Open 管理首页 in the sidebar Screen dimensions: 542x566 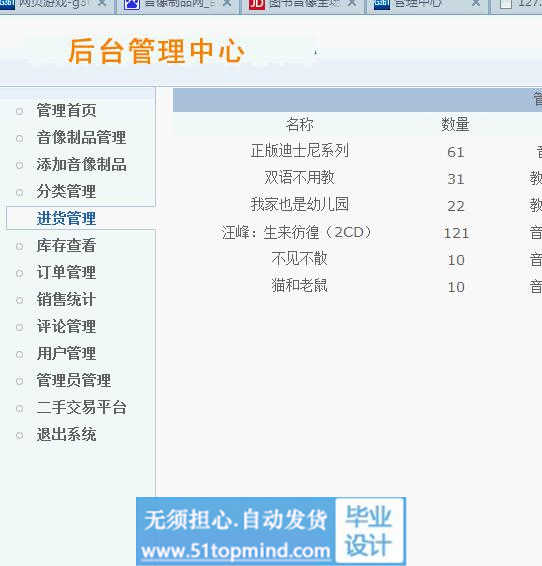click(66, 110)
